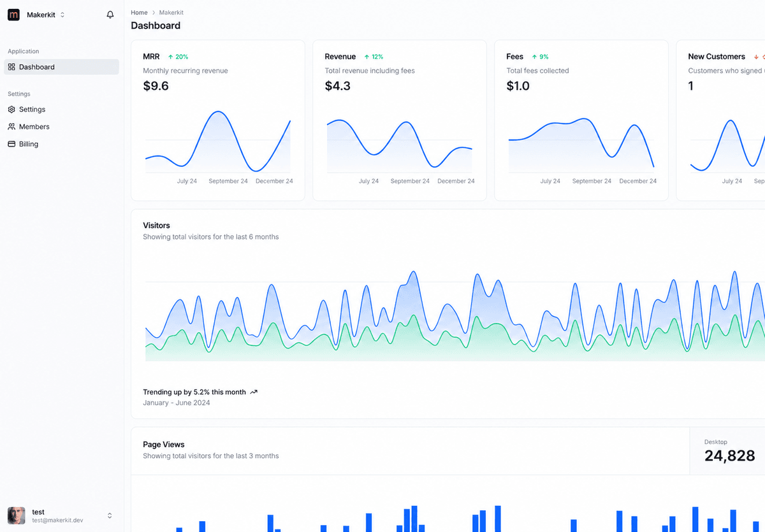Click the test user avatar
This screenshot has width=765, height=532.
coord(17,515)
